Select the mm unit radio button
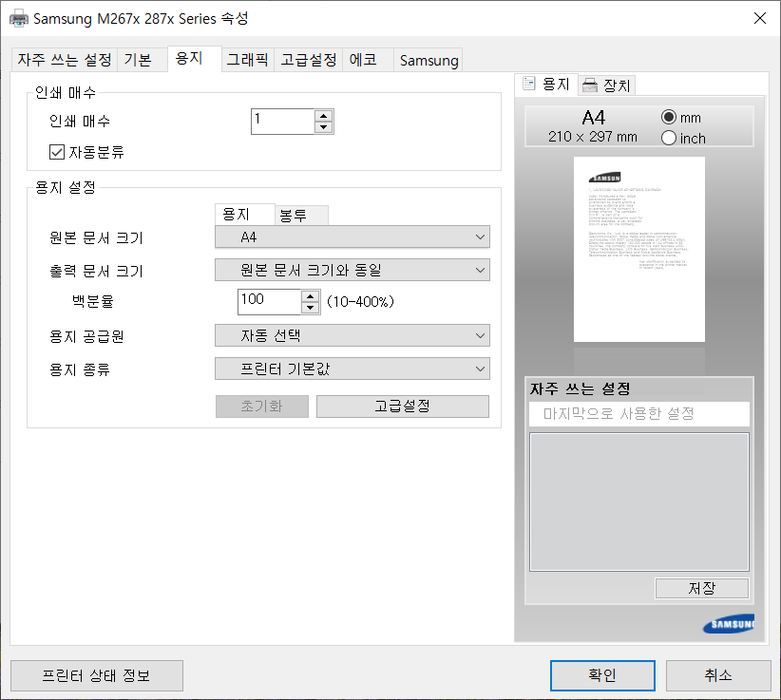 tap(669, 117)
